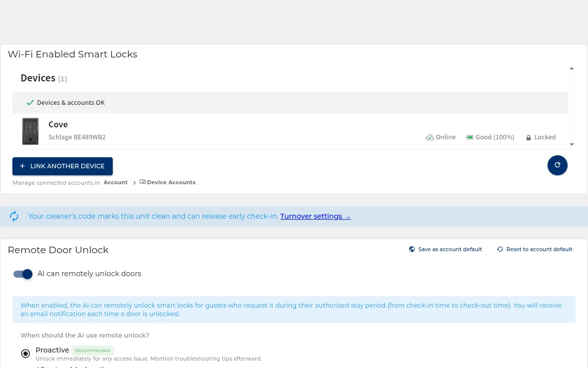Image resolution: width=588 pixels, height=368 pixels.
Task: Open the Turnover settings link
Action: coord(315,216)
